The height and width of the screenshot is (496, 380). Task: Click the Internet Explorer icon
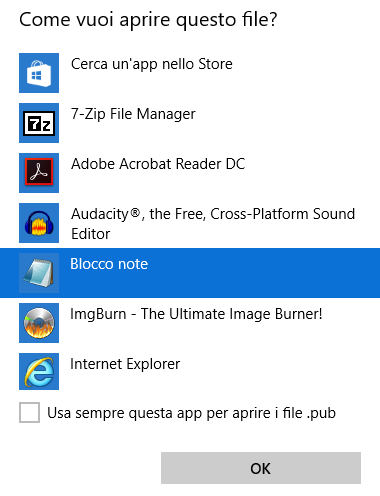click(39, 371)
